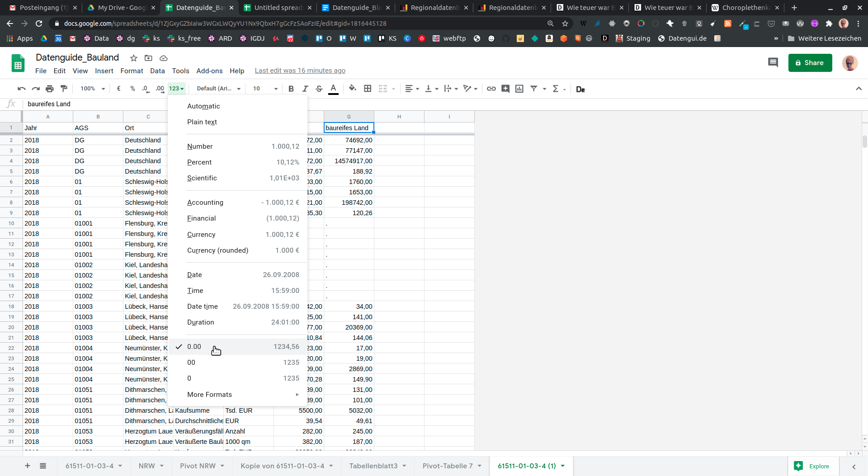Click the green Share button

pyautogui.click(x=810, y=63)
